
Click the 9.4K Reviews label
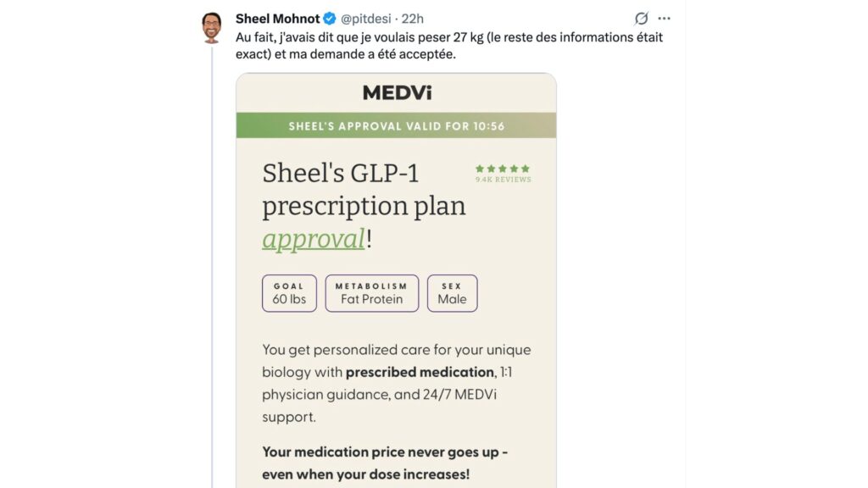pos(503,180)
